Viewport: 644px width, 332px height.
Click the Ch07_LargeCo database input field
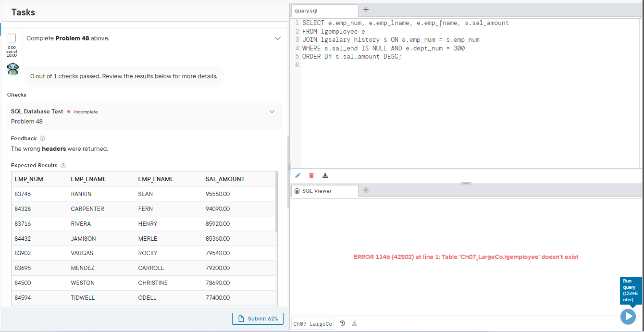[x=312, y=323]
